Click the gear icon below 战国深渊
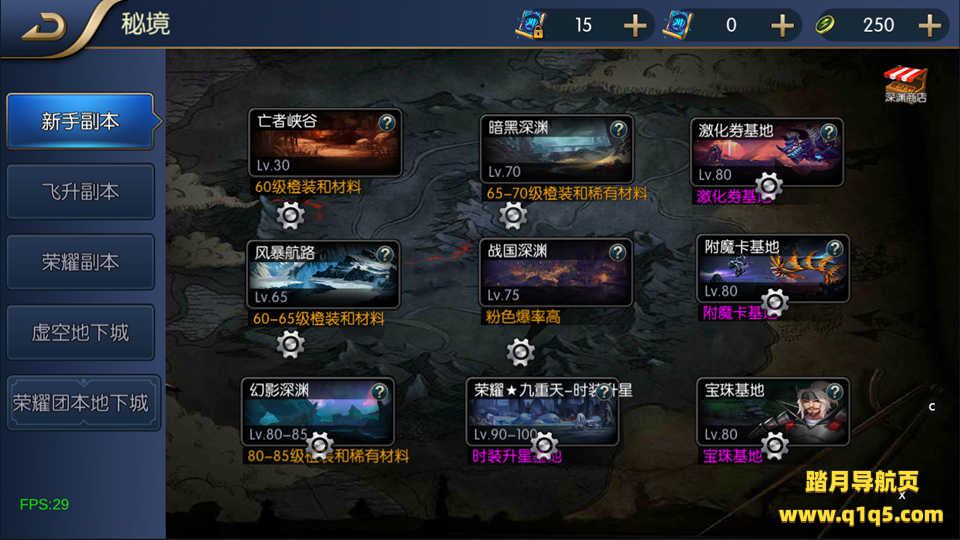Image resolution: width=960 pixels, height=540 pixels. (x=520, y=351)
